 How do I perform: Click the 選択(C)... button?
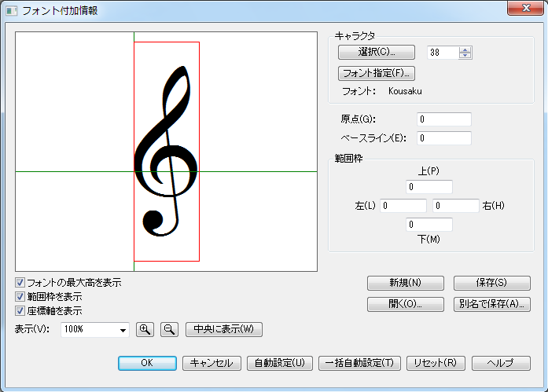(377, 52)
